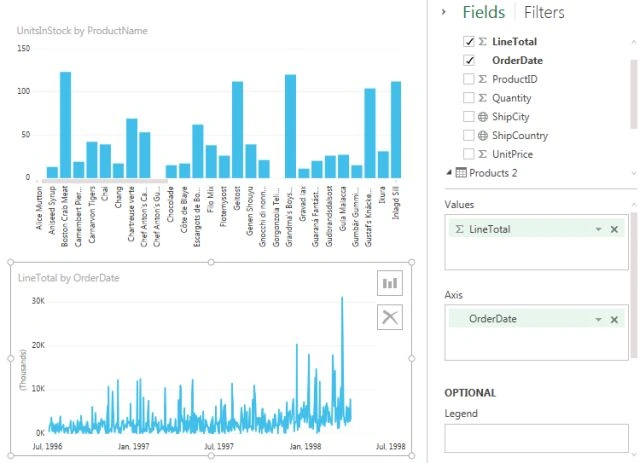Click the Products 2 table icon

pos(461,173)
